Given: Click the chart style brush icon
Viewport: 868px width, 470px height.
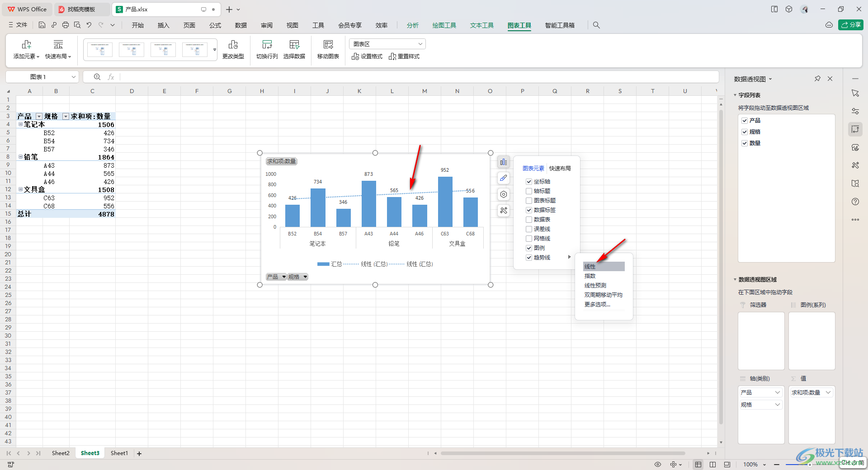Looking at the screenshot, I should 504,178.
